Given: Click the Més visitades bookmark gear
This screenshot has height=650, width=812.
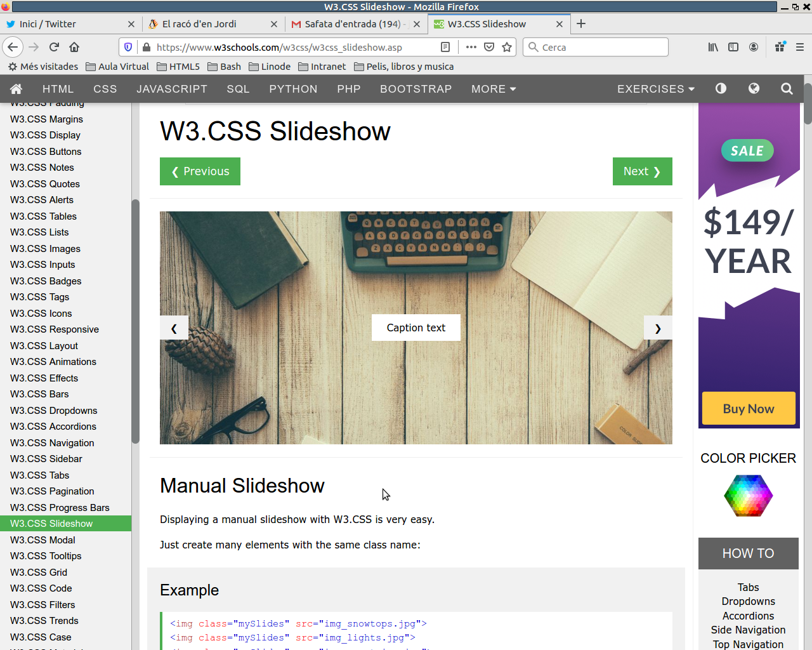Looking at the screenshot, I should [13, 67].
